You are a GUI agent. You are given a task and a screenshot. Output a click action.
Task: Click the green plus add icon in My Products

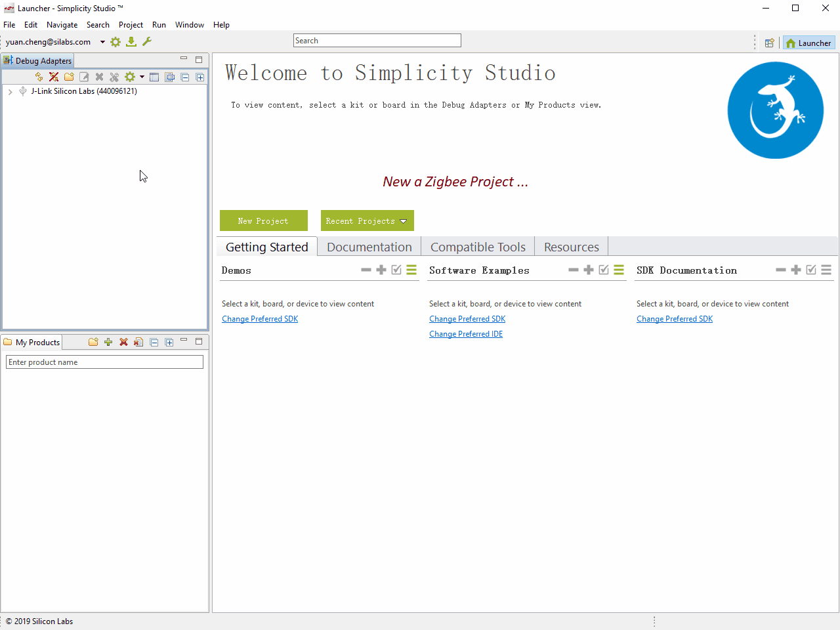[x=108, y=342]
